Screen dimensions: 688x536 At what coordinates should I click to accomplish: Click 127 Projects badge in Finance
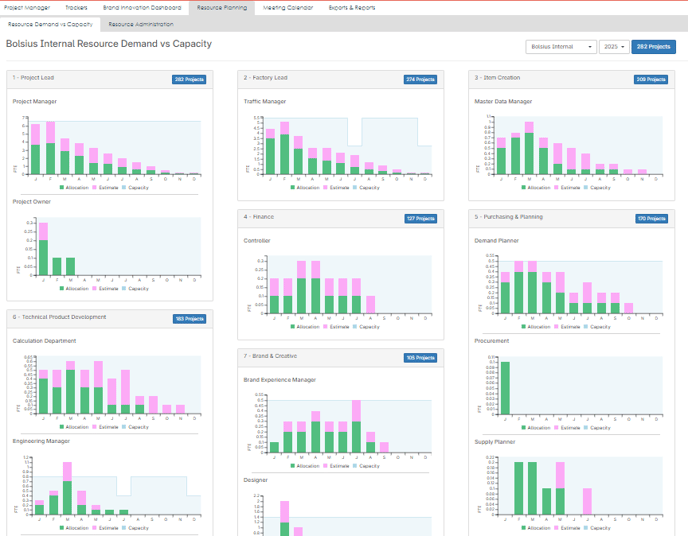420,218
